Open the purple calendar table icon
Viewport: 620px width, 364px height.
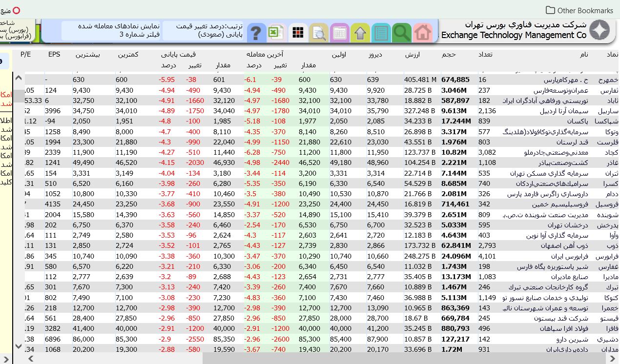(339, 33)
